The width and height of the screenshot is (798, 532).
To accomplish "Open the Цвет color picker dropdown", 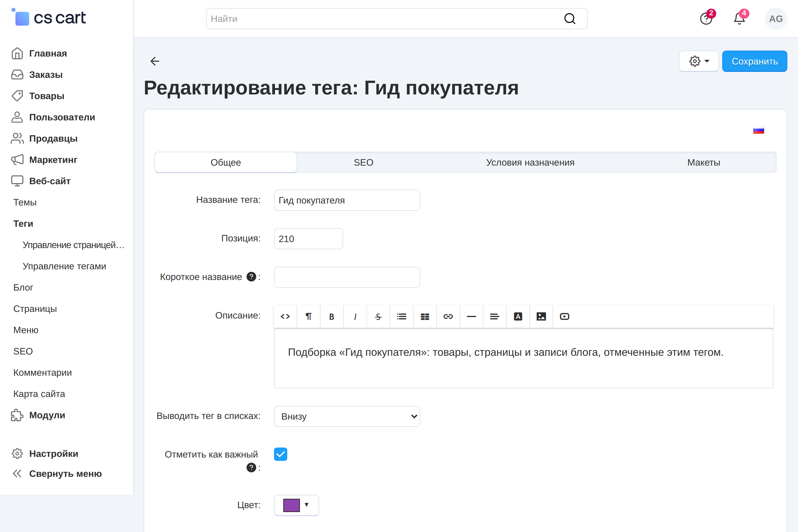I will coord(297,505).
